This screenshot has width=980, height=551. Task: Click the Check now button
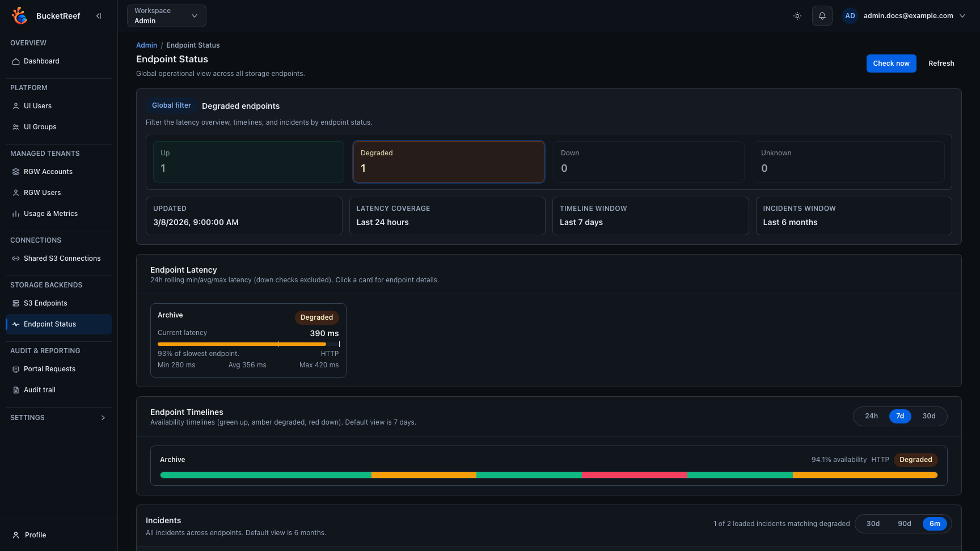coord(891,63)
